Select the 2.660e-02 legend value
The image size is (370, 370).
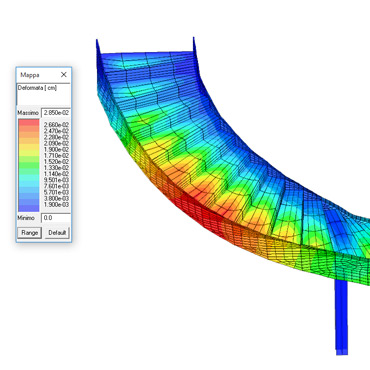point(56,125)
